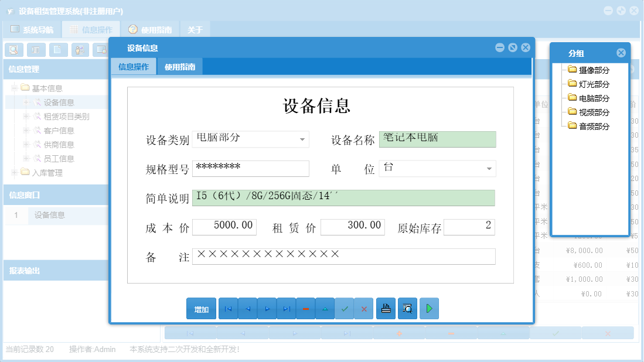Click the print icon in 设备信息 dialog
644x362 pixels.
(386, 308)
